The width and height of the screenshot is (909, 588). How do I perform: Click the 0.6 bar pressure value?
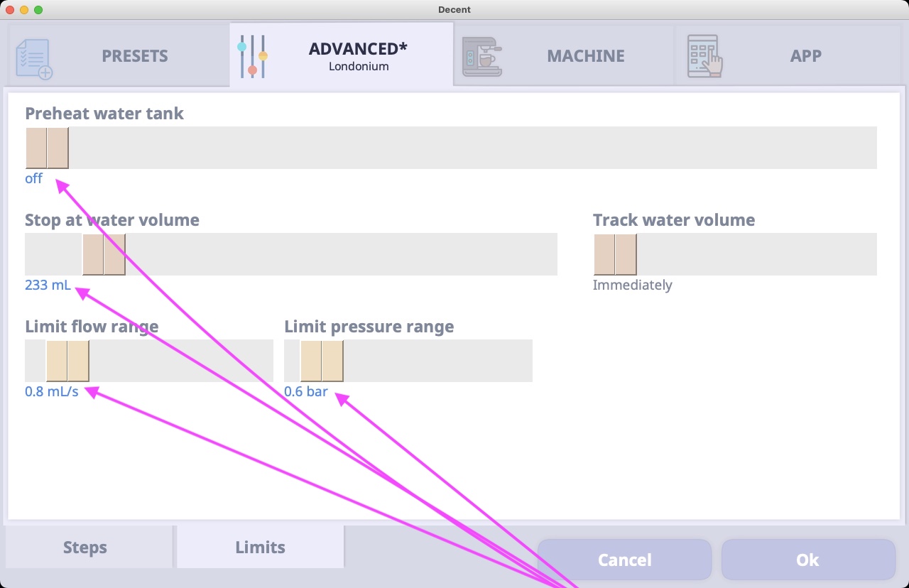point(306,391)
